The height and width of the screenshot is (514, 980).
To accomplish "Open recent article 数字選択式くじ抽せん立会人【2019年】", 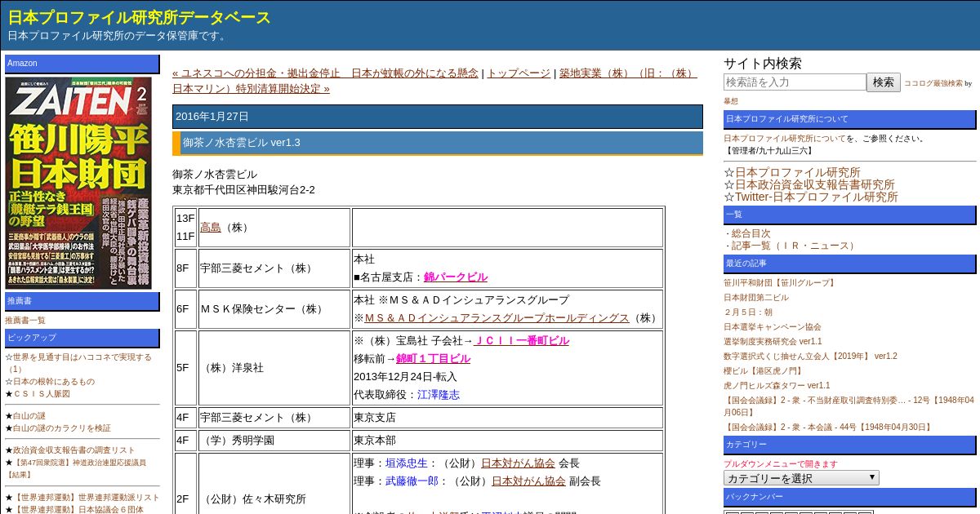I will pyautogui.click(x=810, y=356).
